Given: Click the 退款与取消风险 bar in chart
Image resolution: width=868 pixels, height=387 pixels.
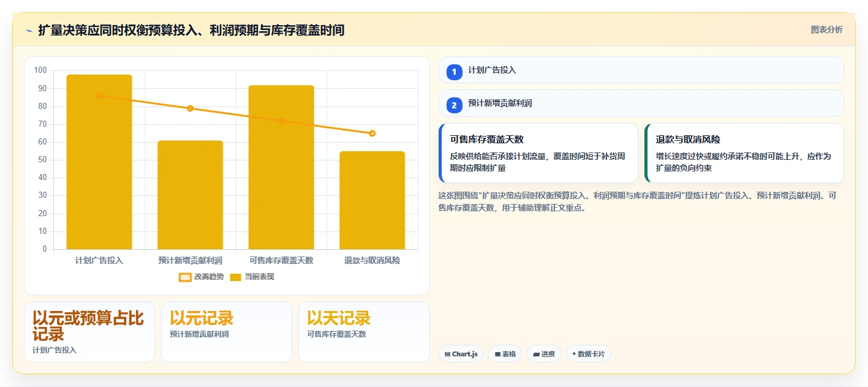Looking at the screenshot, I should click(372, 200).
